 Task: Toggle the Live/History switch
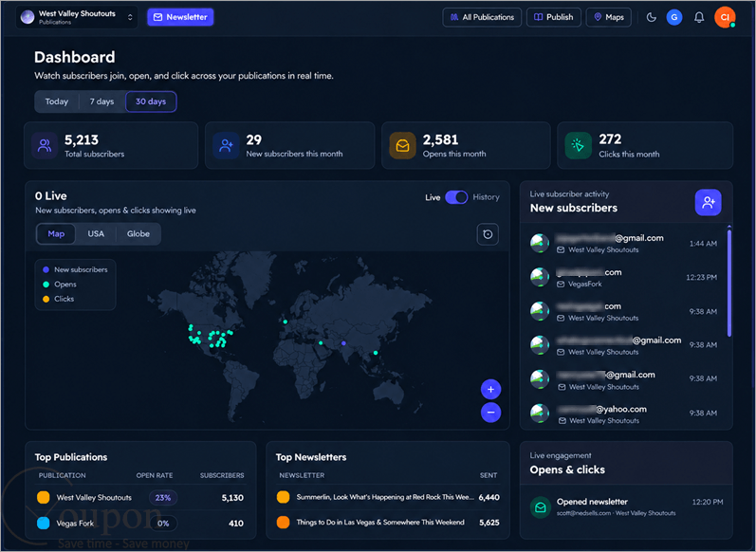(x=456, y=197)
